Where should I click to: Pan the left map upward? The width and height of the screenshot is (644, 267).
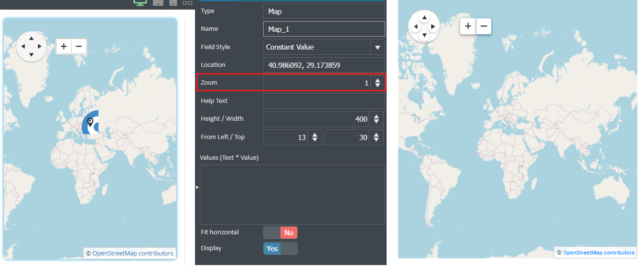(31, 38)
